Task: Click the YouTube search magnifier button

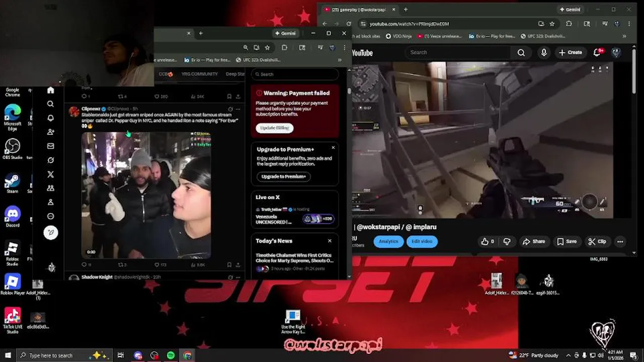Action: pyautogui.click(x=521, y=52)
